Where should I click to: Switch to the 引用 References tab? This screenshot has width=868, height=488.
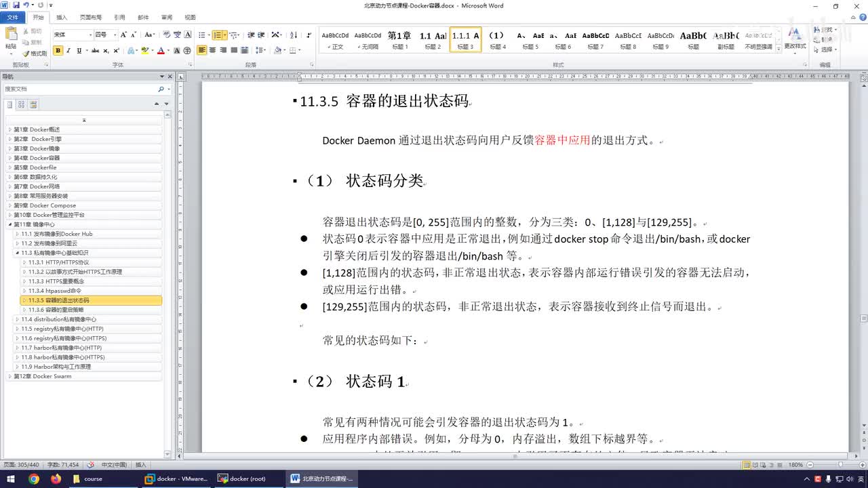click(x=119, y=17)
